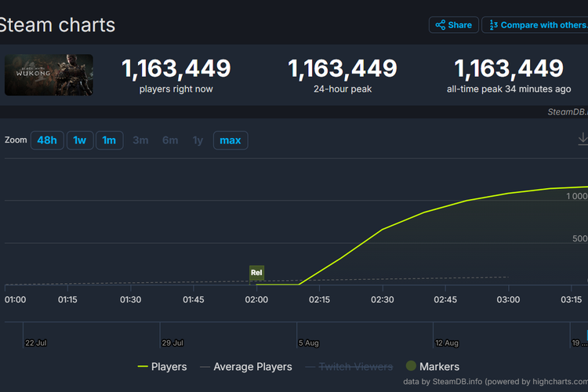Screen dimensions: 588x392
Task: Set zoom range to max
Action: (230, 140)
